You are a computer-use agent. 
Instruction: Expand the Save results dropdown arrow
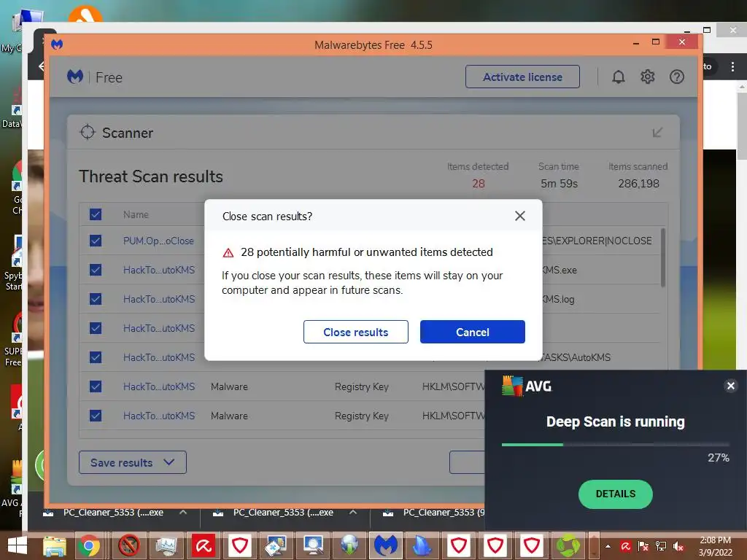pyautogui.click(x=169, y=462)
